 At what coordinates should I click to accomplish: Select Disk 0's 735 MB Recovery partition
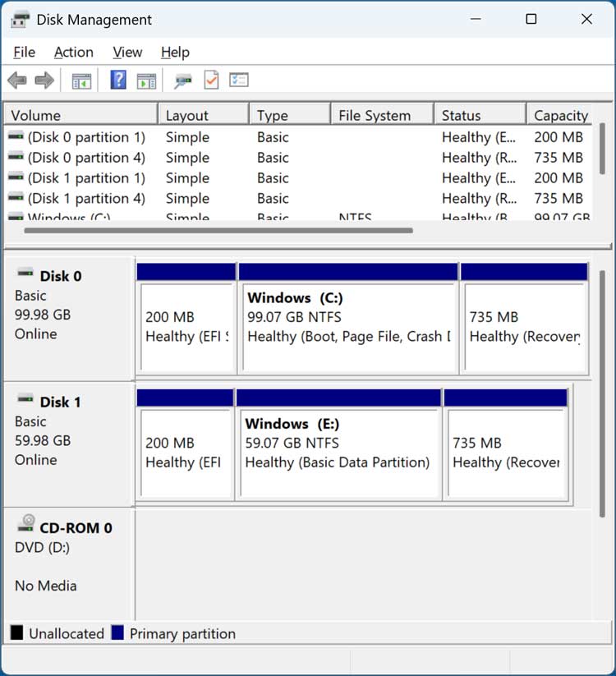click(x=524, y=319)
